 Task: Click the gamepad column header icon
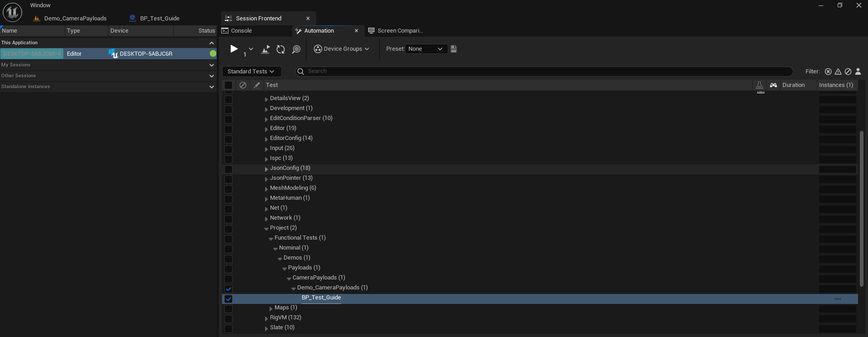click(773, 85)
